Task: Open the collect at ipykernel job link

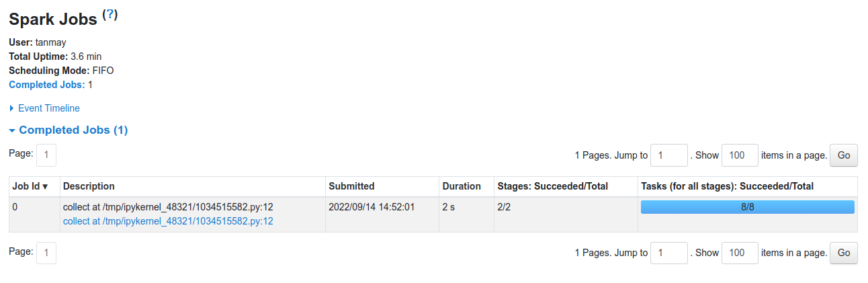Action: (x=168, y=221)
